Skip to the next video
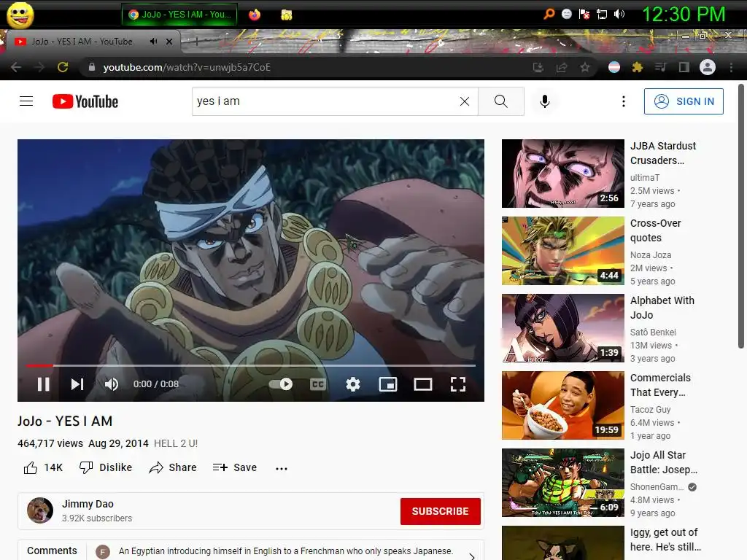The height and width of the screenshot is (560, 747). [77, 384]
